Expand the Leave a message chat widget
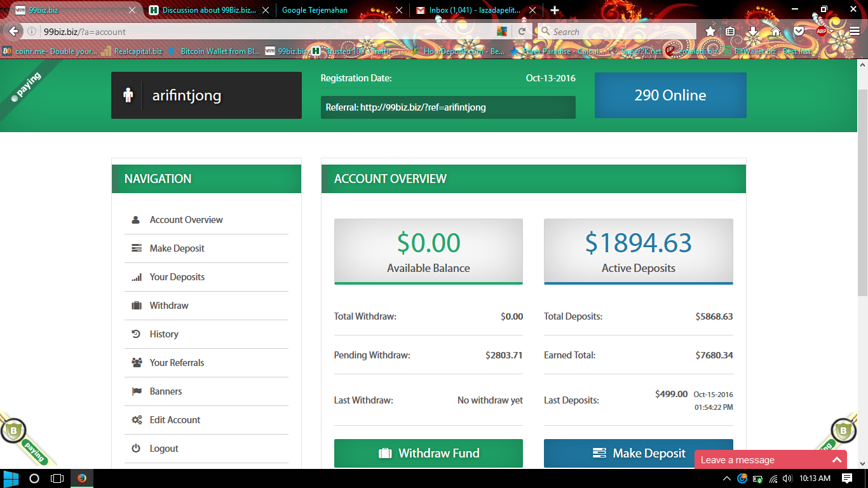Image resolution: width=868 pixels, height=488 pixels. click(x=836, y=460)
